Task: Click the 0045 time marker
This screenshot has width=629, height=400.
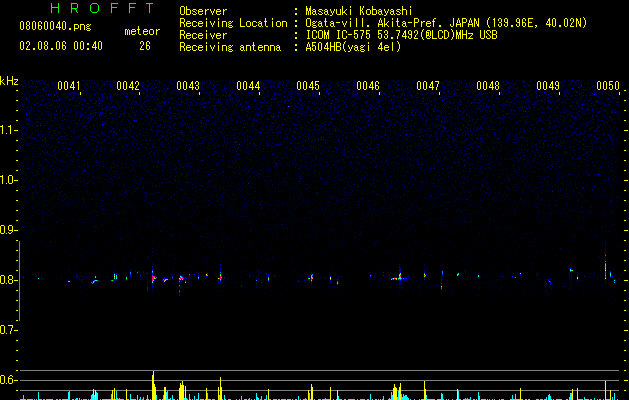Action: (x=308, y=86)
